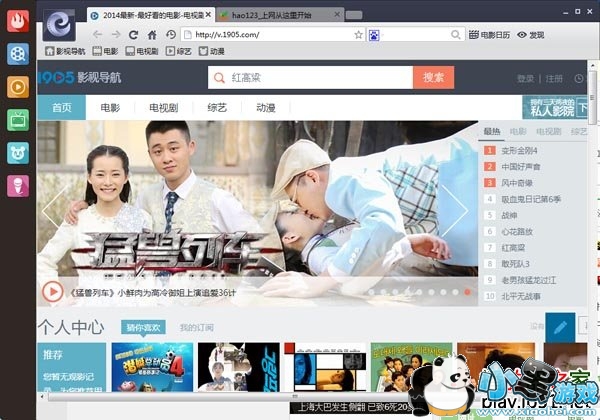Image resolution: width=600 pixels, height=420 pixels.
Task: Open the 电视剧 bookmark in the bookmarks bar
Action: 142,51
